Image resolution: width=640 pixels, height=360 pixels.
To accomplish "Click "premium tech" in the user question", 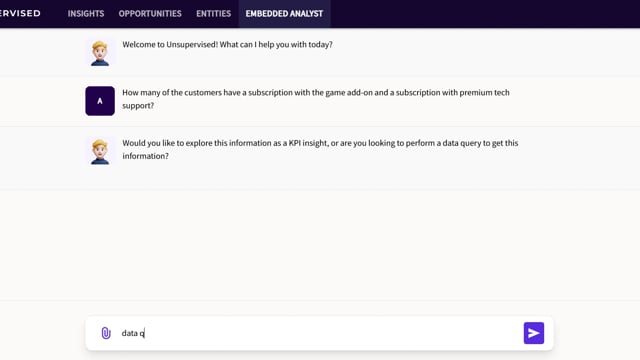I will point(484,93).
